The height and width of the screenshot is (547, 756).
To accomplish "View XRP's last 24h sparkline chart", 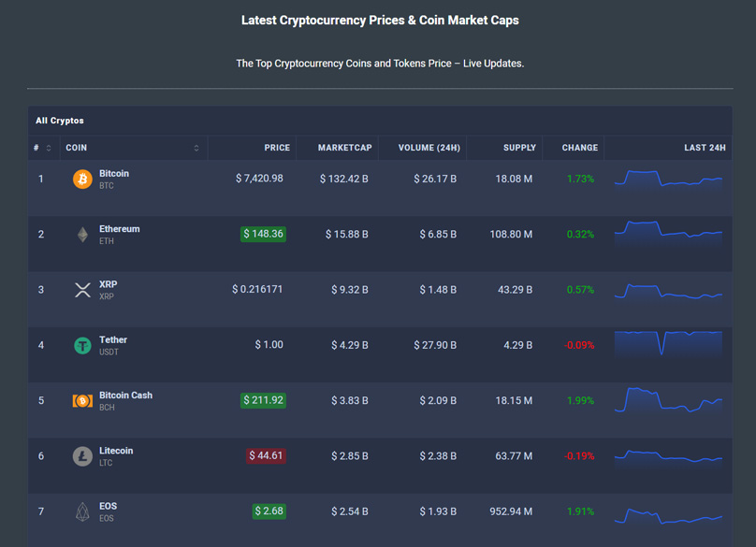I will coord(668,291).
